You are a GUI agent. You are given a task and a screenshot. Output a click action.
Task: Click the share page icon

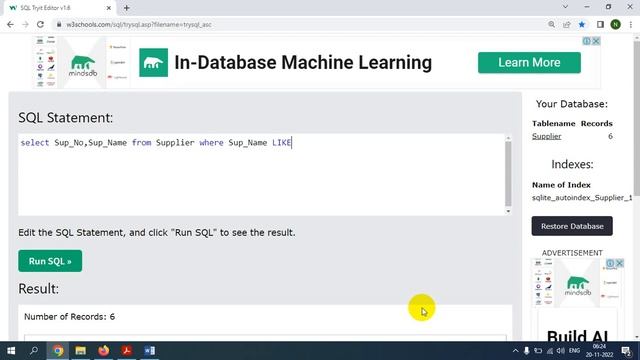pyautogui.click(x=567, y=24)
